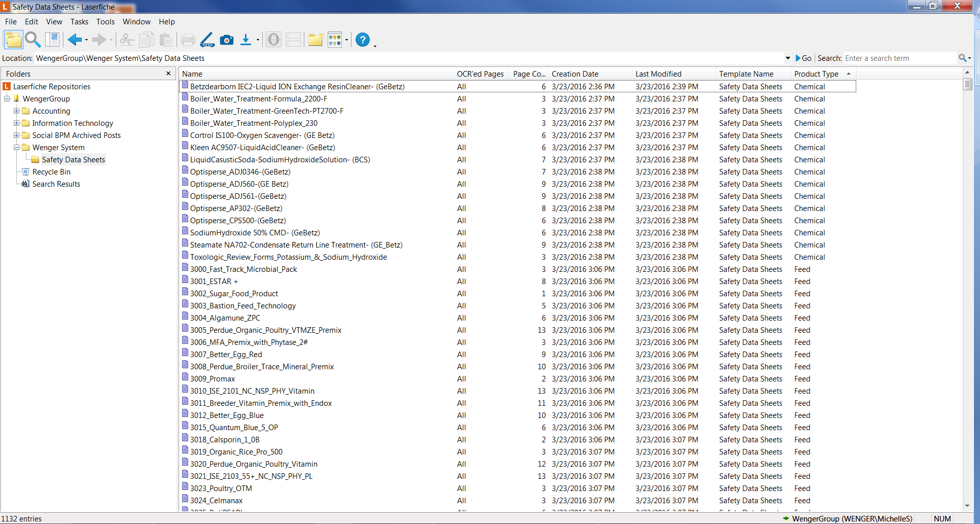Open the Edit menu

point(31,22)
